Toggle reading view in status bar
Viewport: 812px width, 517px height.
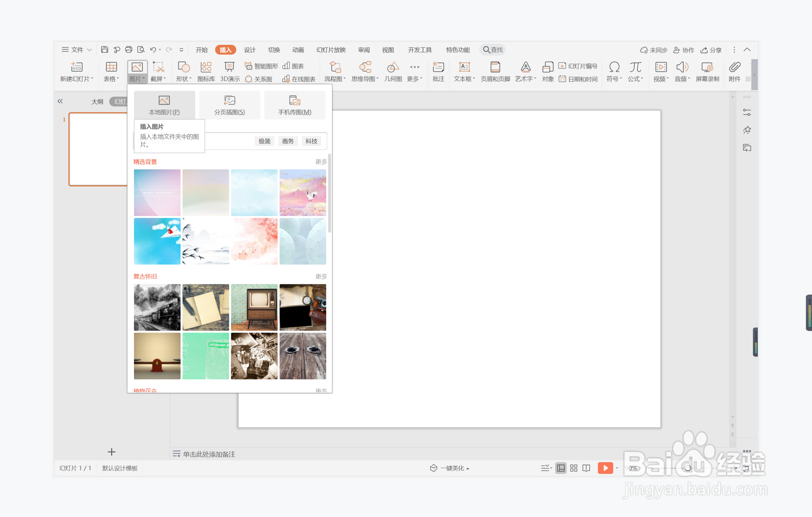(x=586, y=468)
